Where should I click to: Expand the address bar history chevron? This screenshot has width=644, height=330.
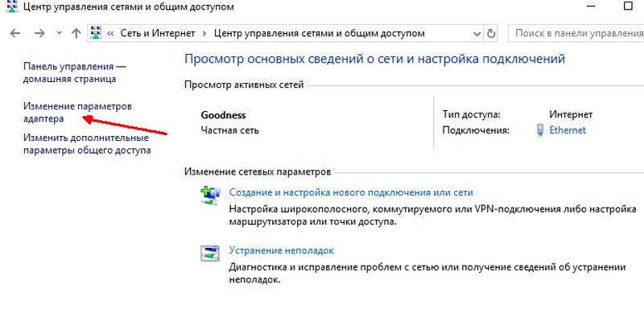[477, 34]
